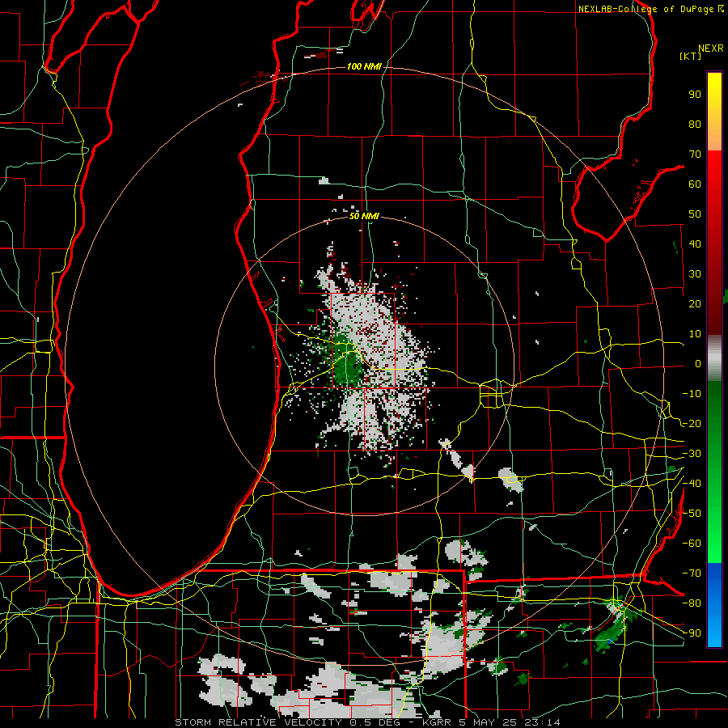Click the positive 10 value on velocity scale
This screenshot has width=728, height=728.
coord(695,334)
